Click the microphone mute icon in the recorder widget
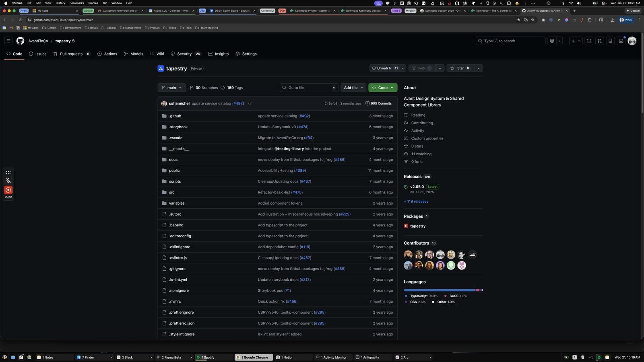The image size is (644, 362). pos(8,181)
